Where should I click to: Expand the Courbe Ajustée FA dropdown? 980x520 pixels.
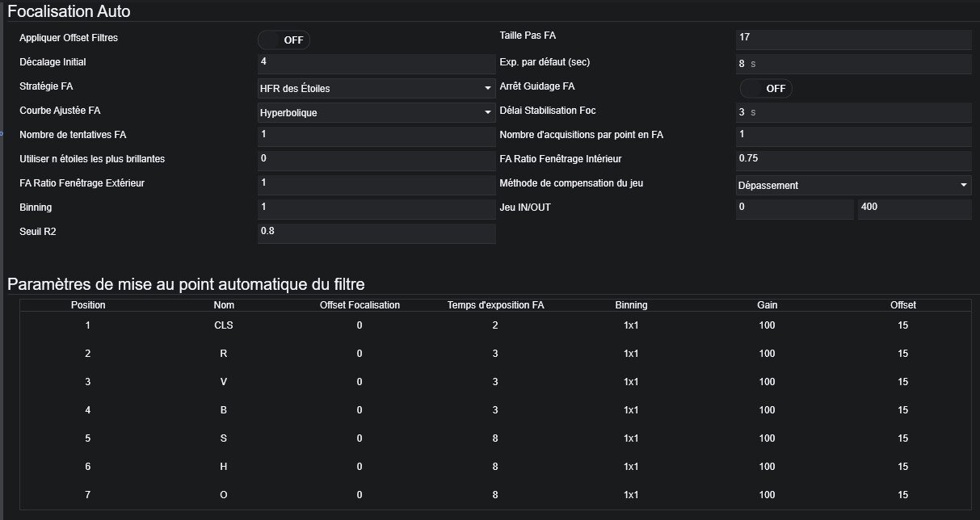pyautogui.click(x=376, y=112)
